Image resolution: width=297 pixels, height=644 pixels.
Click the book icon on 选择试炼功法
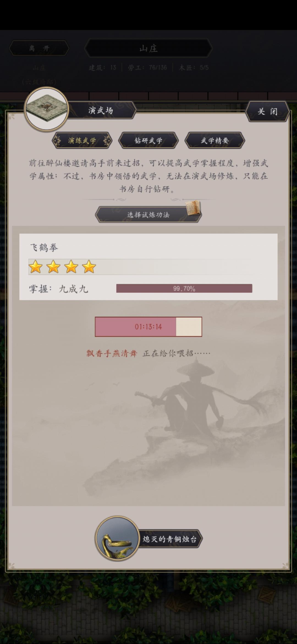click(x=193, y=208)
